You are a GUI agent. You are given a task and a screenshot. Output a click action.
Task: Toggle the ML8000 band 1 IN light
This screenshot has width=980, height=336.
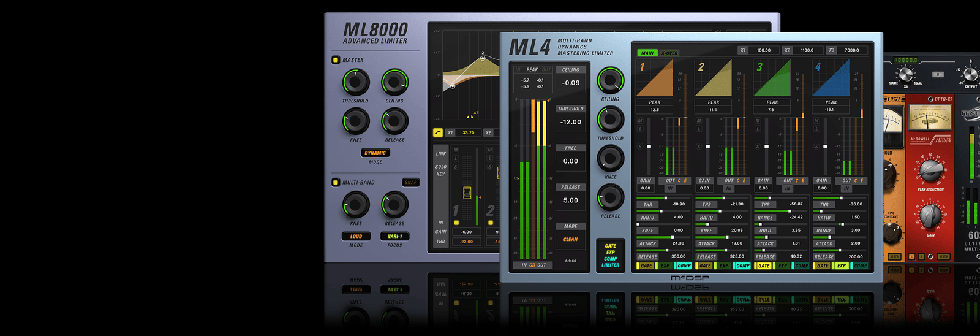(456, 223)
